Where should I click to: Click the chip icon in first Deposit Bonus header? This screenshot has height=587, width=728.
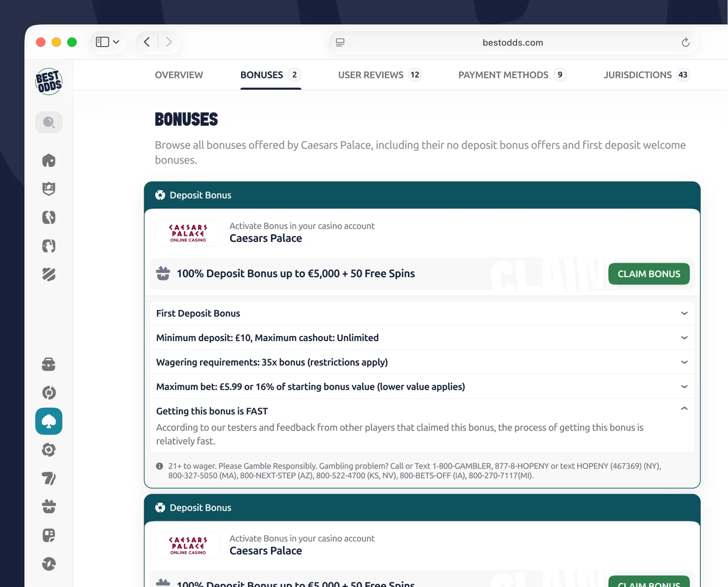(x=160, y=195)
